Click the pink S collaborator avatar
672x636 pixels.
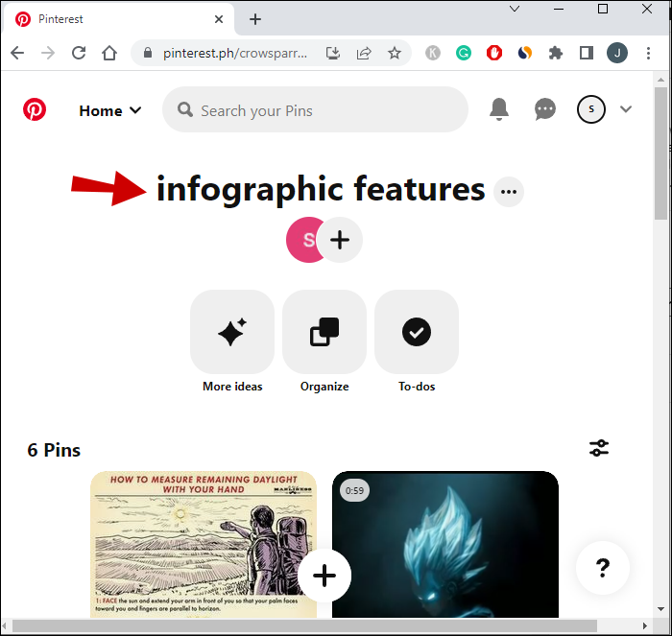[x=302, y=240]
